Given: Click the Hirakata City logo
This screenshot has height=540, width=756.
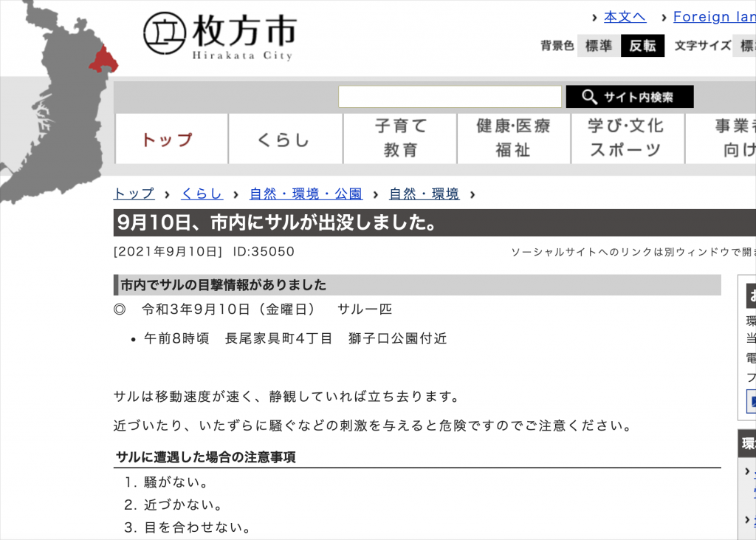Looking at the screenshot, I should [x=219, y=37].
